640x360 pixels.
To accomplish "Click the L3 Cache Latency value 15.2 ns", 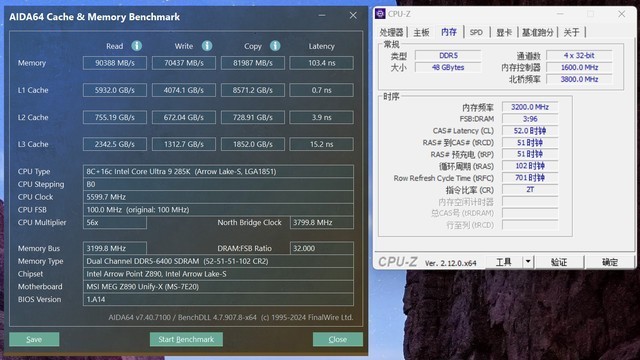I will (322, 144).
